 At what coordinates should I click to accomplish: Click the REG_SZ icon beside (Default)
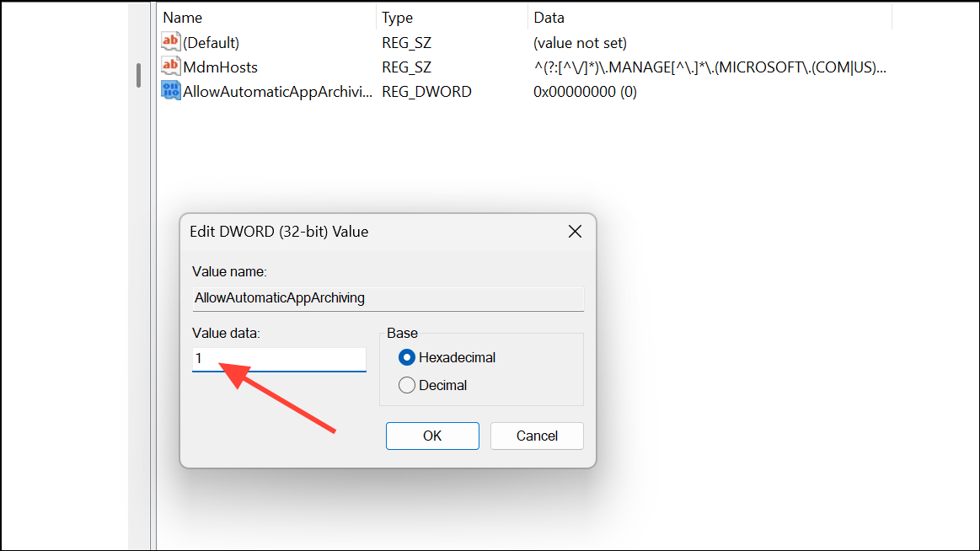pyautogui.click(x=171, y=42)
